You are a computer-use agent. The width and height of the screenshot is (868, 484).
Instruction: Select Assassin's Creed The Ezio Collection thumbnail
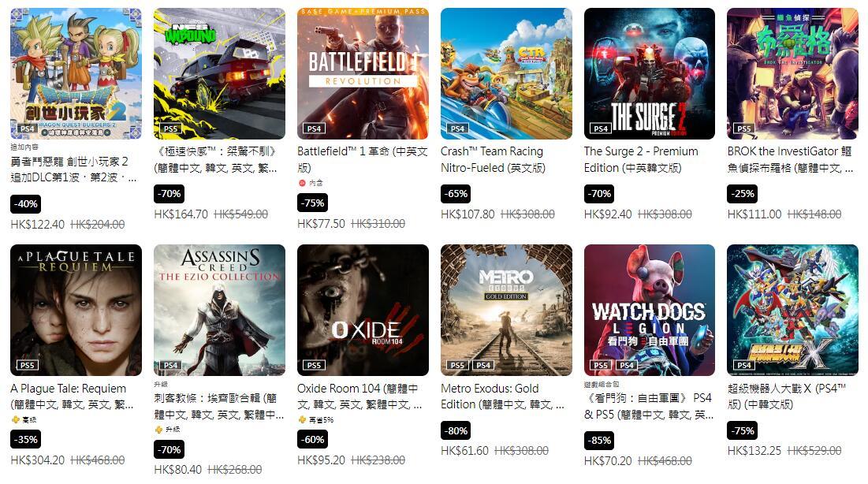coord(219,310)
